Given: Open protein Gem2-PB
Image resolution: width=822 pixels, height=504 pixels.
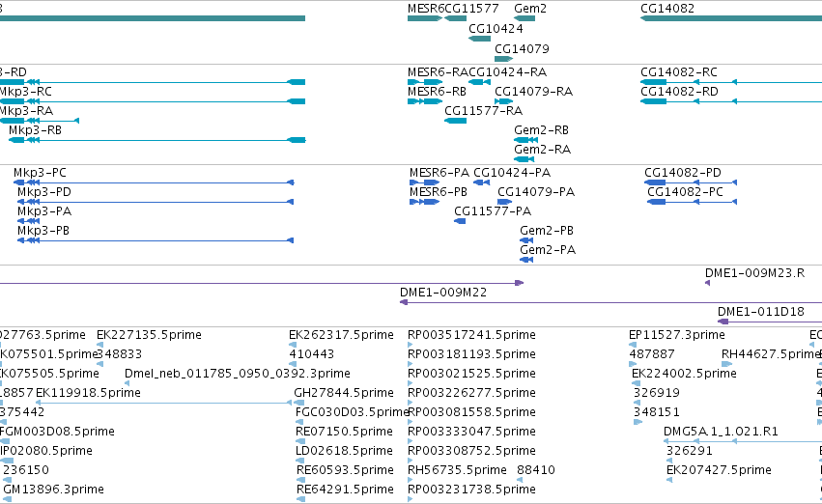Looking at the screenshot, I should coord(547,231).
